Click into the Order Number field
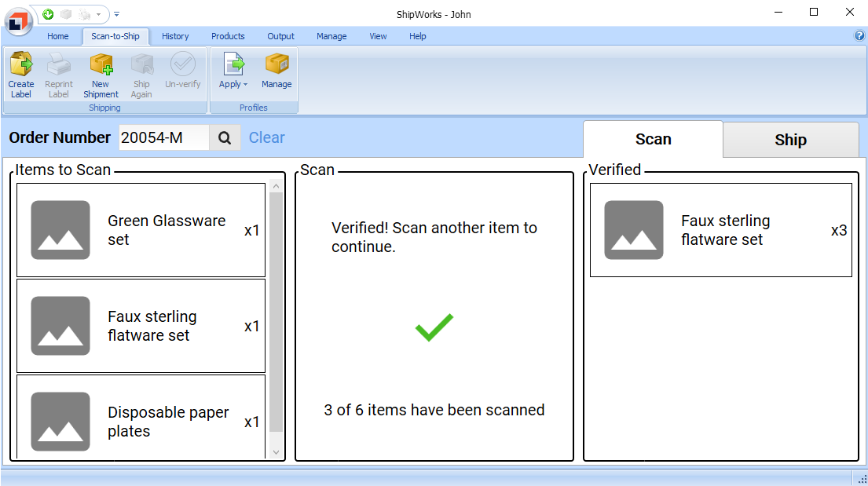This screenshot has height=486, width=868. (164, 137)
